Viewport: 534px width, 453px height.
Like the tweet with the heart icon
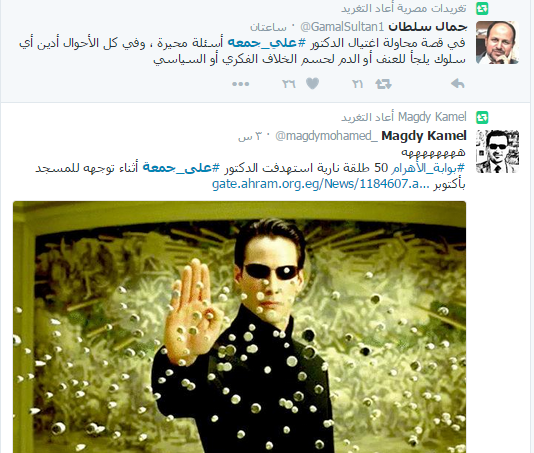[313, 83]
